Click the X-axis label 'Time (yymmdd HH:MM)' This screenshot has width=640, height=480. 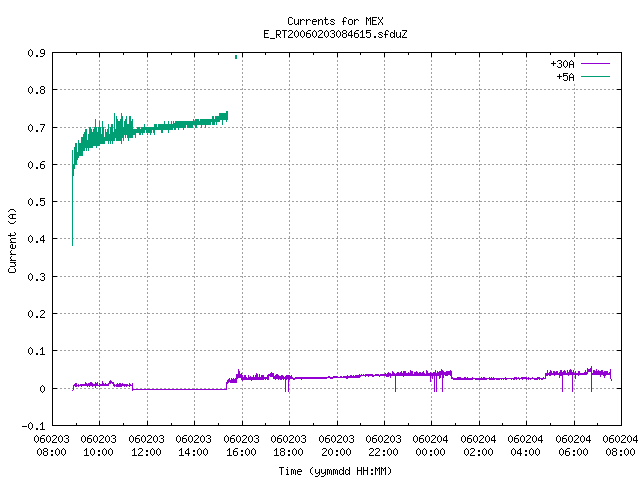[x=335, y=471]
